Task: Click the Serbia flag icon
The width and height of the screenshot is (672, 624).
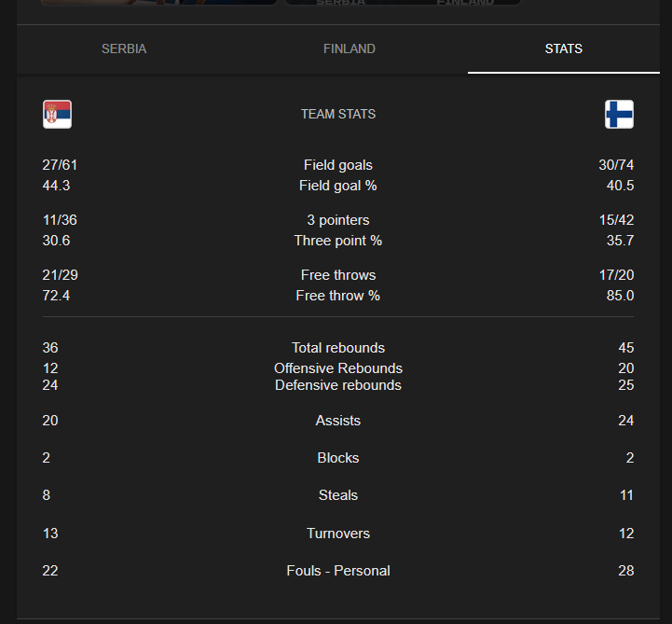Action: [x=57, y=114]
